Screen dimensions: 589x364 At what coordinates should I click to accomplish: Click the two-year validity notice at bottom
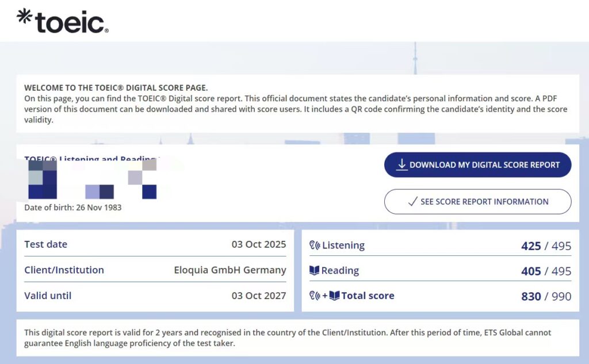[x=288, y=338]
